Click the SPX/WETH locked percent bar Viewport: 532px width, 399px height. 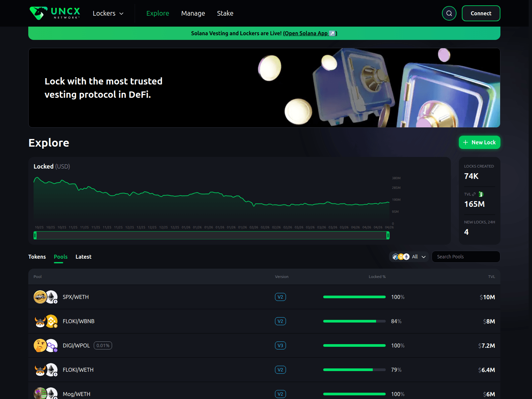tap(354, 297)
